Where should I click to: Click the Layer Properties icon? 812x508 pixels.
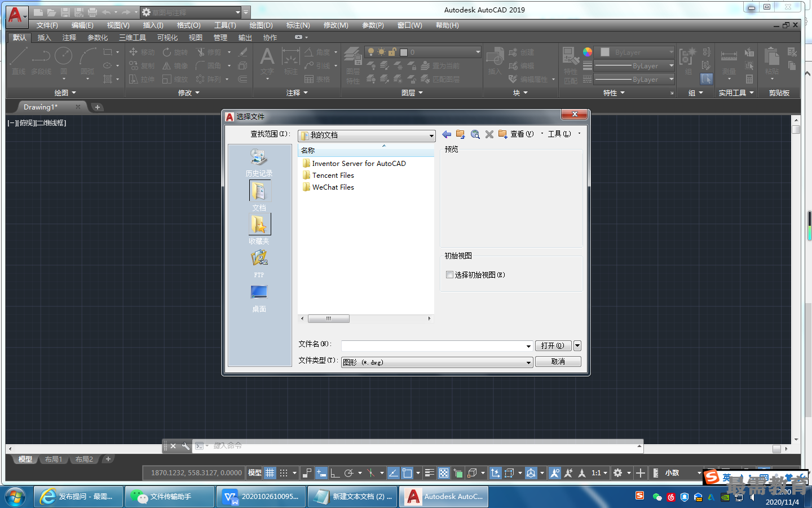click(x=353, y=65)
